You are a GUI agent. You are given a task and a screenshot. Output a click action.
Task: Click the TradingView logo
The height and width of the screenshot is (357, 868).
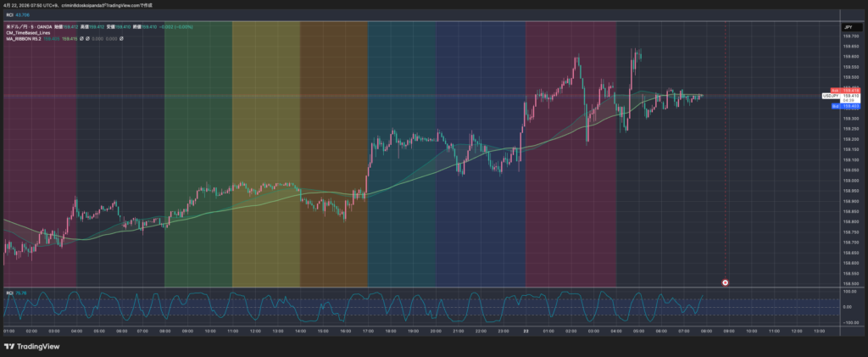[x=30, y=346]
